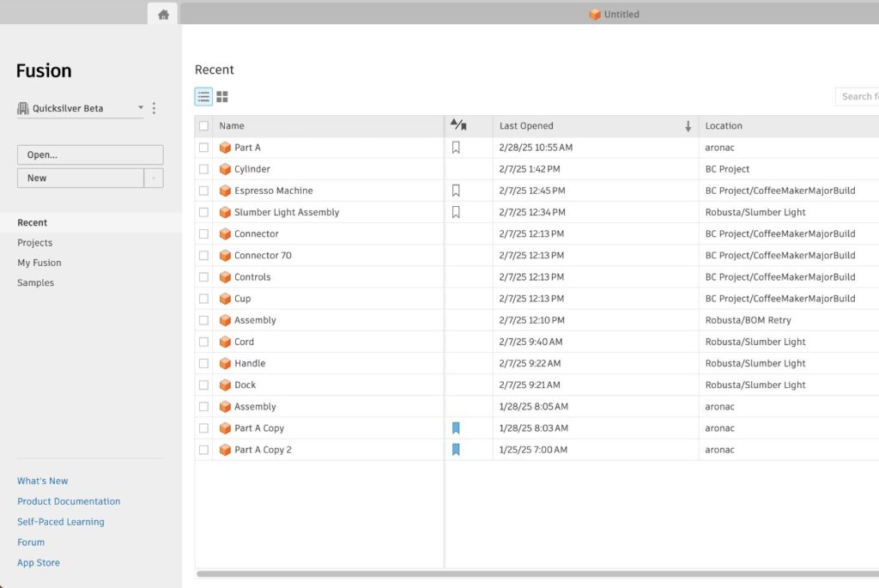
Task: Open the What's New link
Action: 43,481
